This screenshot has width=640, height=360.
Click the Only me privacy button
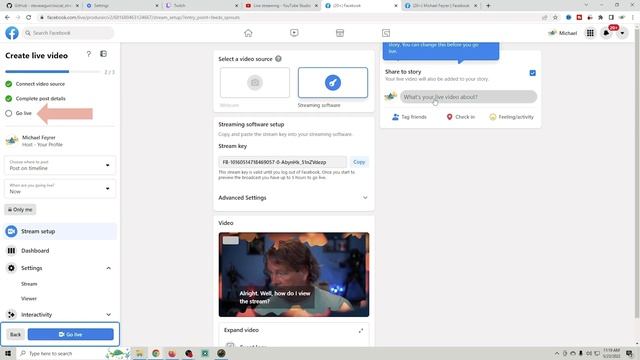tap(20, 209)
